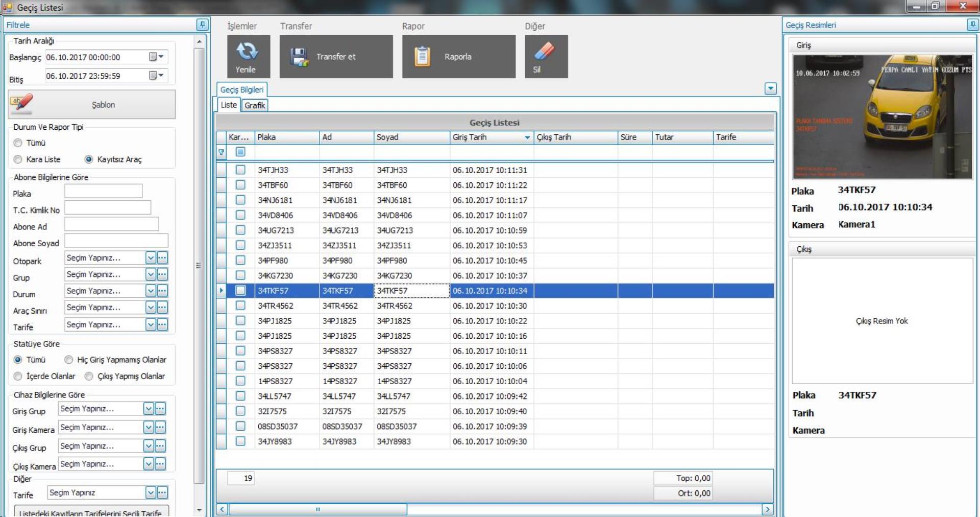Check the box for plate 34TJH33
Viewport: 980px width, 517px height.
click(240, 170)
